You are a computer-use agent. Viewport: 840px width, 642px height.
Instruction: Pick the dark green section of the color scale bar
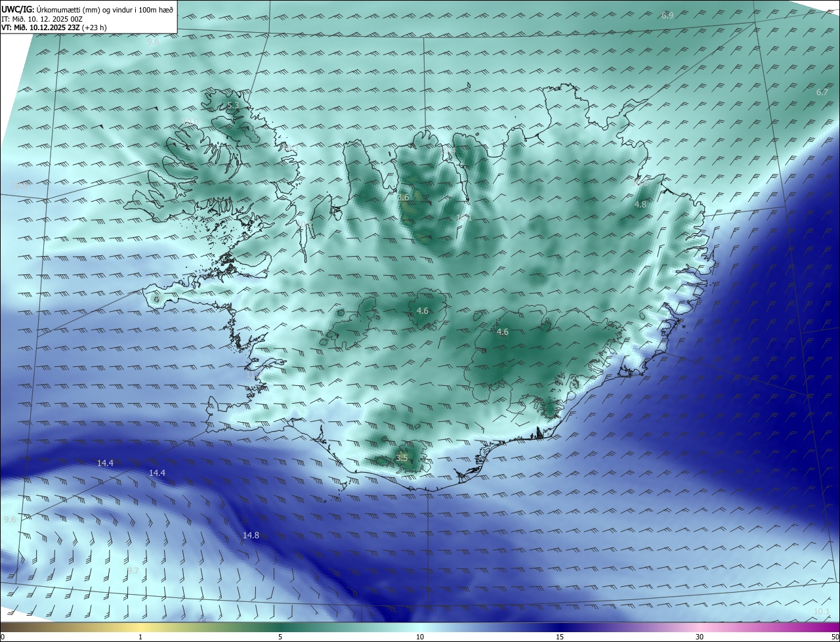pos(280,628)
